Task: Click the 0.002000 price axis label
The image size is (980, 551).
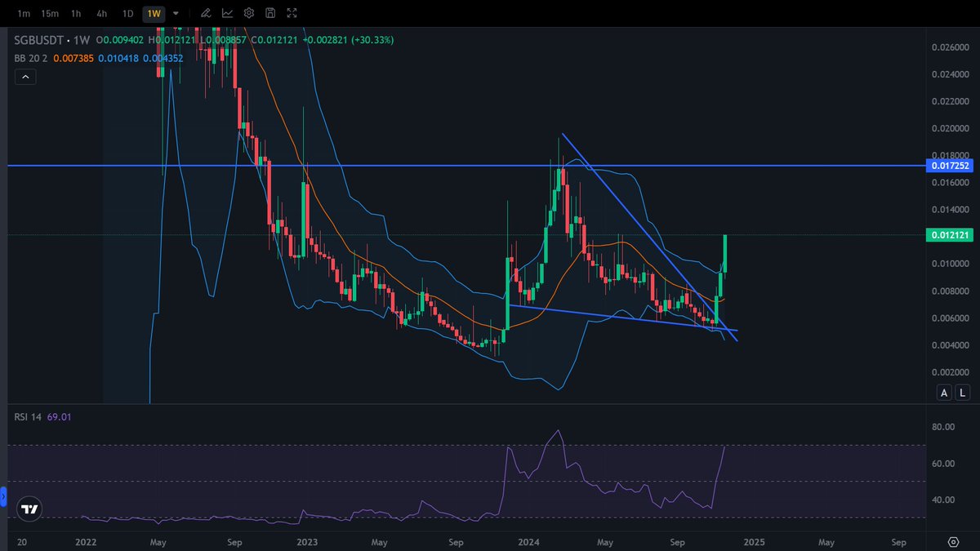Action: [x=950, y=371]
